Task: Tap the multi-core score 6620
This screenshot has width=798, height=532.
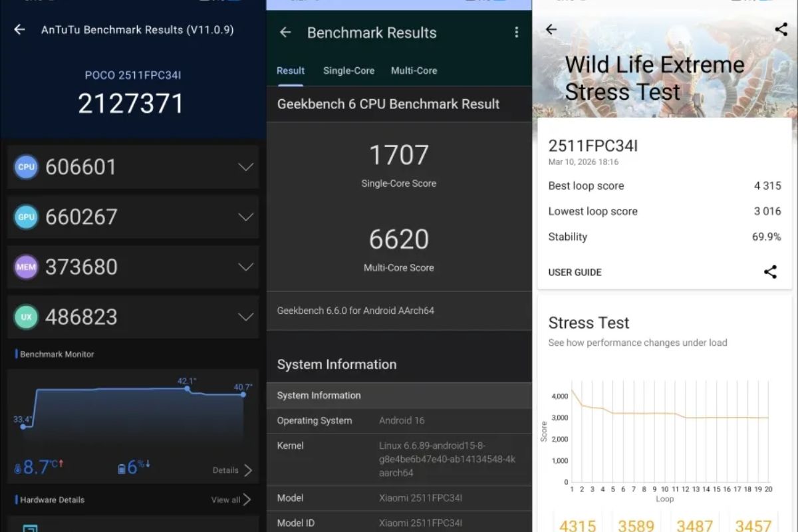Action: (x=399, y=240)
